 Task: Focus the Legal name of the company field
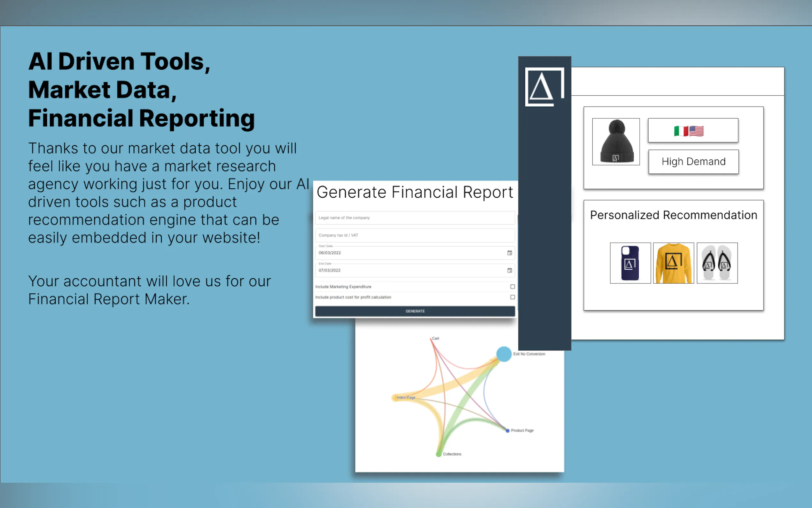tap(415, 218)
